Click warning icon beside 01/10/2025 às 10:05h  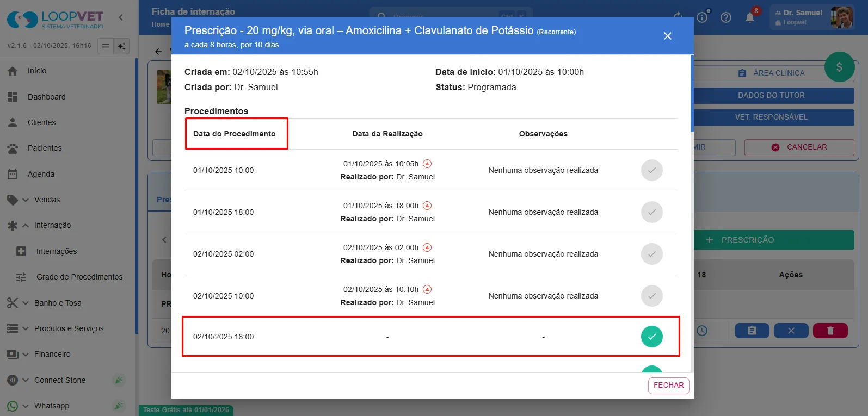[x=427, y=164]
